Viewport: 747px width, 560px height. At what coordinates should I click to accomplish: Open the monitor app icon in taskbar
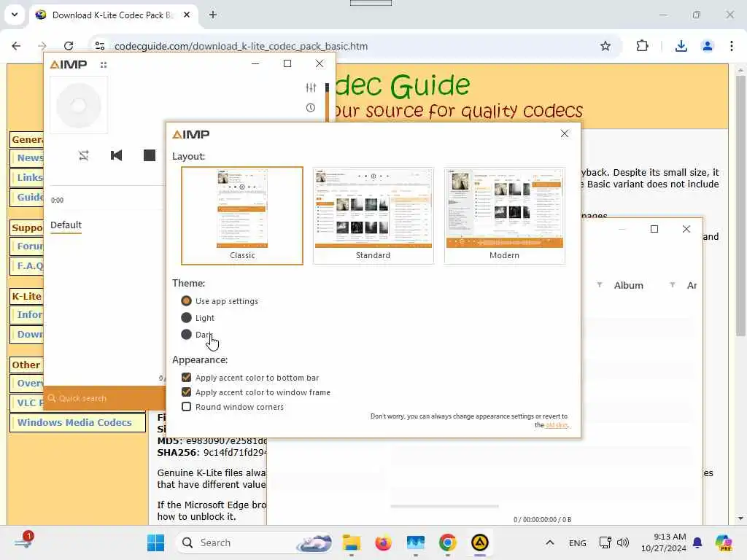click(x=415, y=542)
